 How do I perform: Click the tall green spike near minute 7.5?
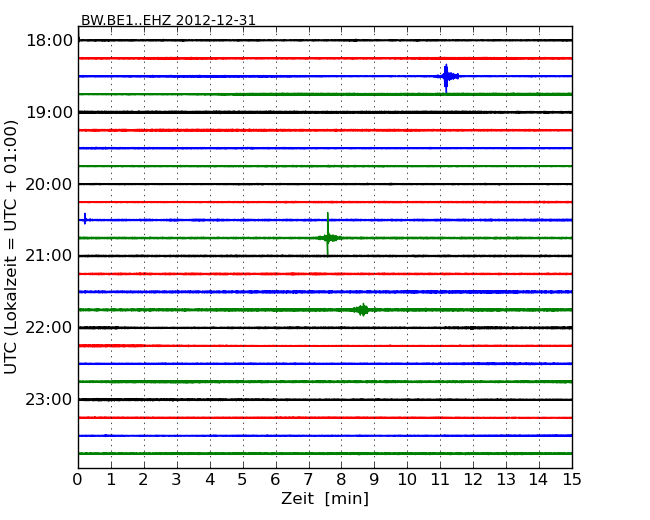point(328,235)
